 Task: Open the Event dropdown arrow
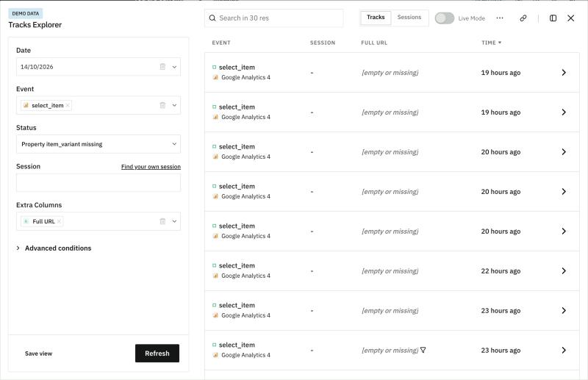pos(174,105)
